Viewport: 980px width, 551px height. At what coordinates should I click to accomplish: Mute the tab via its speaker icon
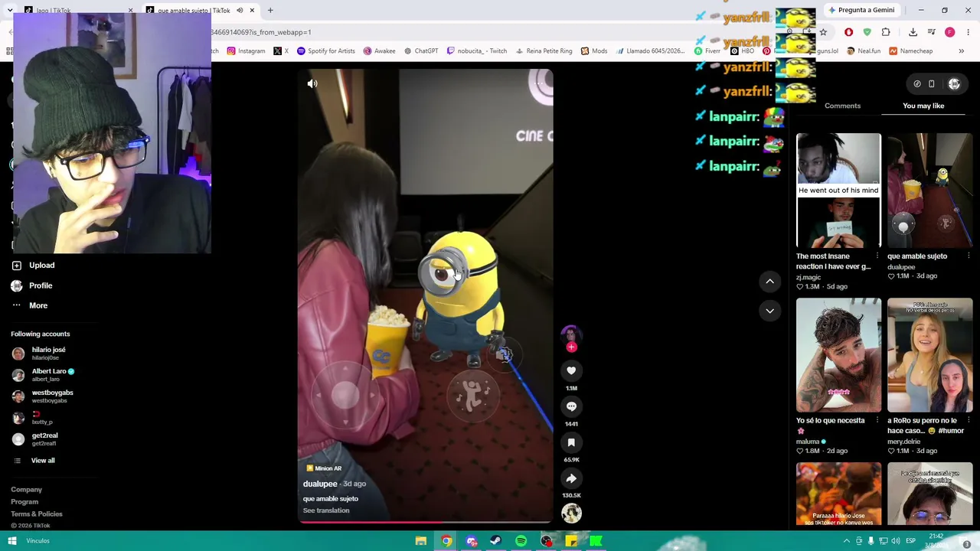coord(240,10)
